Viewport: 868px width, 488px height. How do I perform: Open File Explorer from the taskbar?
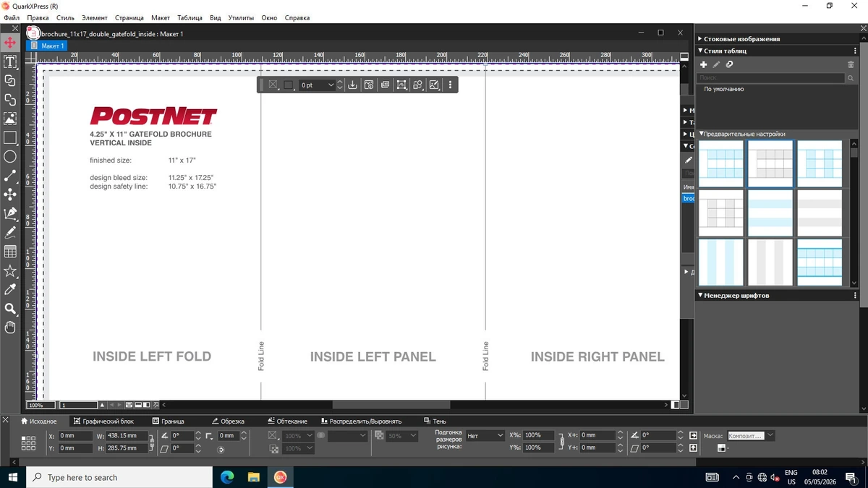coord(253,477)
